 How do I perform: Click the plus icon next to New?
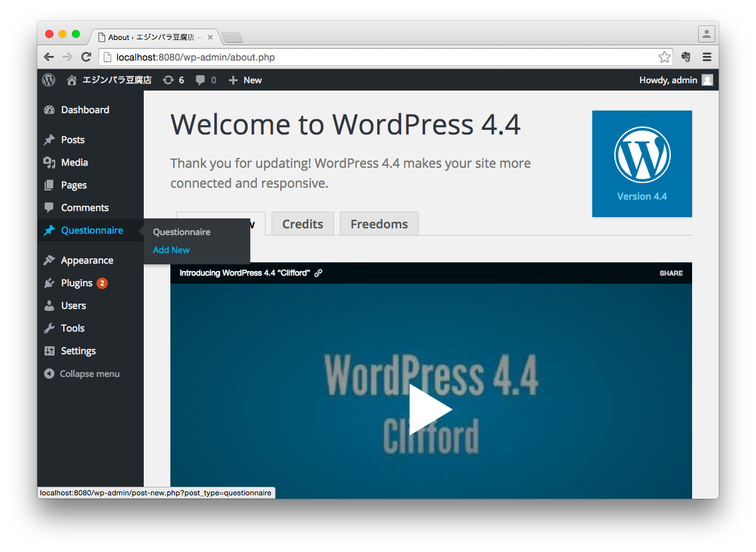coord(233,80)
